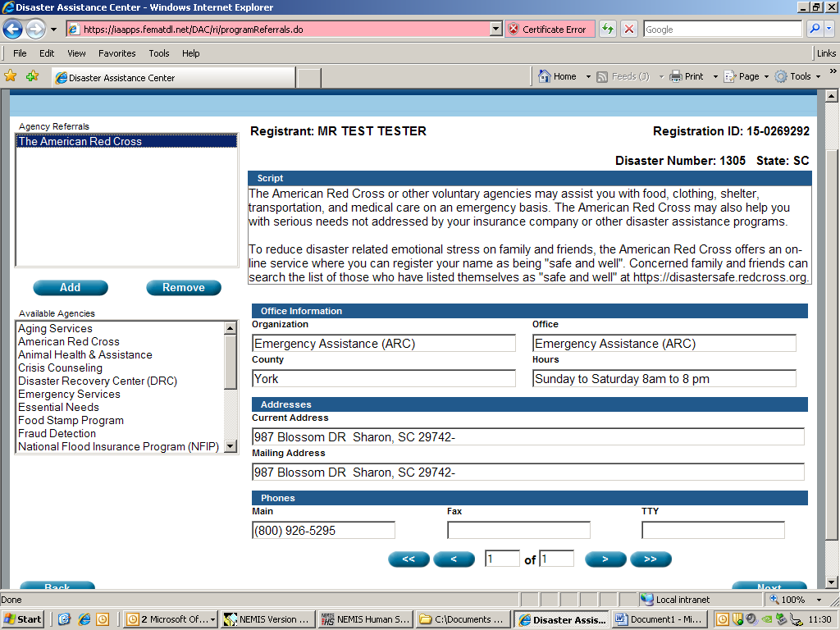Click Available Agencies list scroll down arrow

click(x=231, y=446)
